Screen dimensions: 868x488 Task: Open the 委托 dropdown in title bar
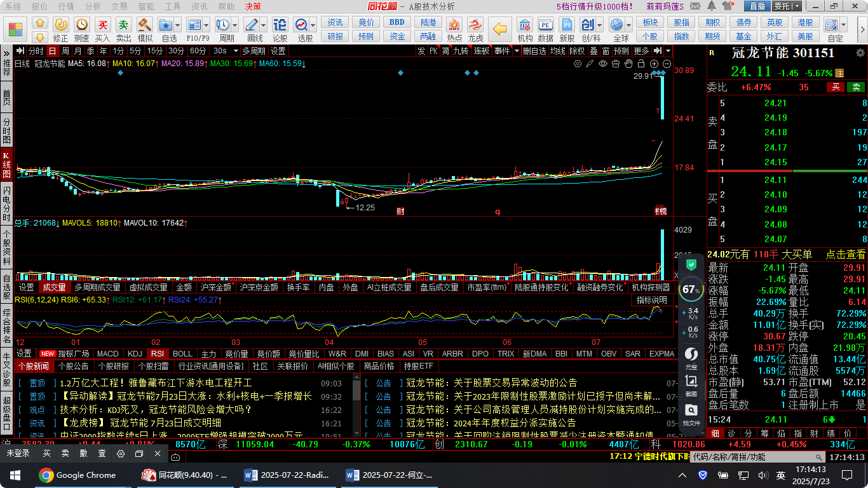[796, 6]
